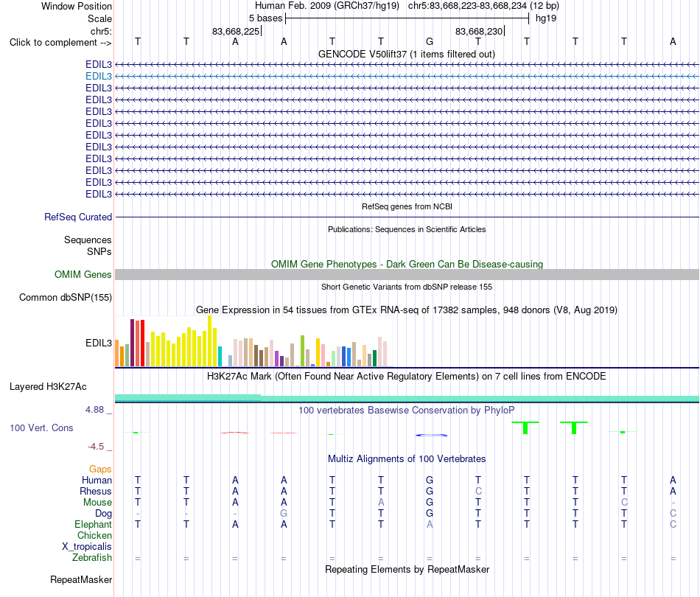The image size is (700, 597).
Task: Click the Rhesus species label
Action: tap(96, 491)
